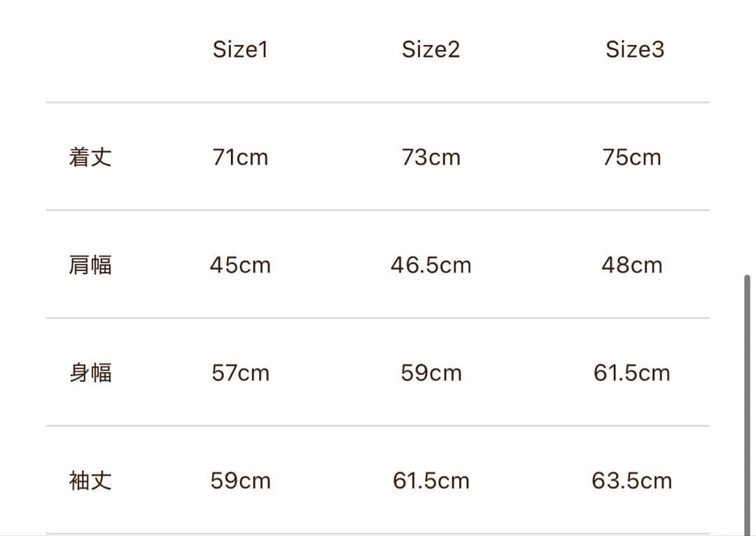Select the 45cm shoulder width cell
756x536 pixels.
(x=240, y=266)
